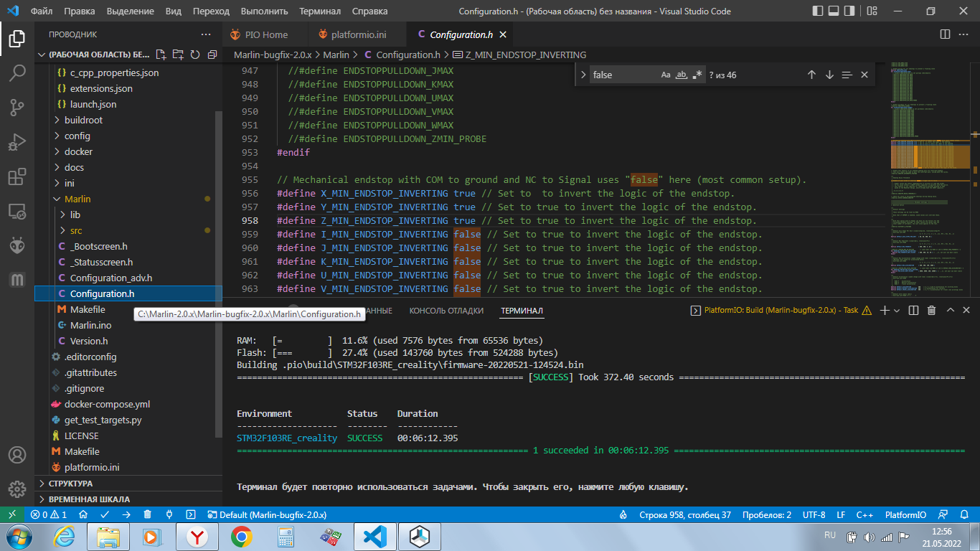This screenshot has height=551, width=980.
Task: Open the Extensions view in activity bar
Action: pyautogui.click(x=17, y=176)
